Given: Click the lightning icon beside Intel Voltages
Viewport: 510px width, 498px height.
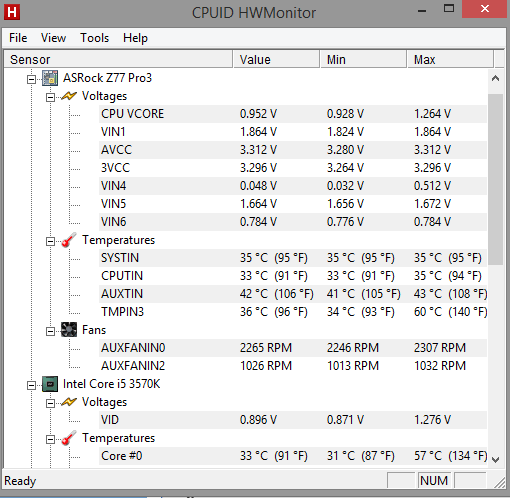Looking at the screenshot, I should click(69, 402).
